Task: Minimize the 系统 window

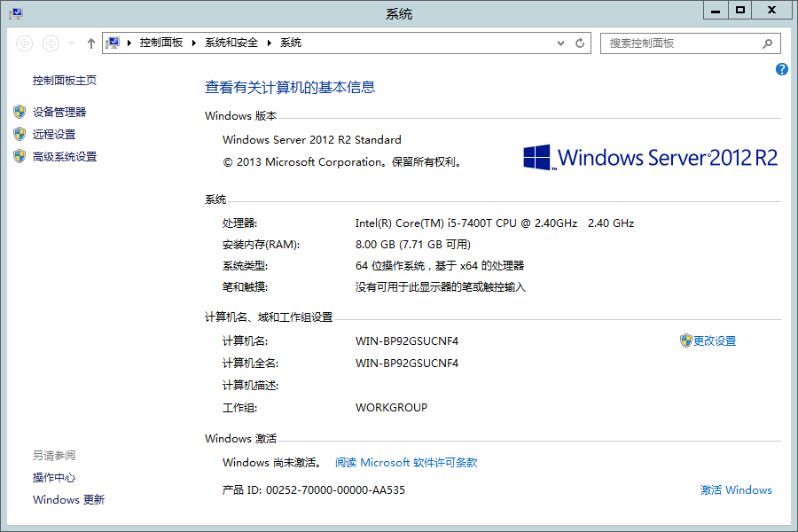Action: point(716,10)
